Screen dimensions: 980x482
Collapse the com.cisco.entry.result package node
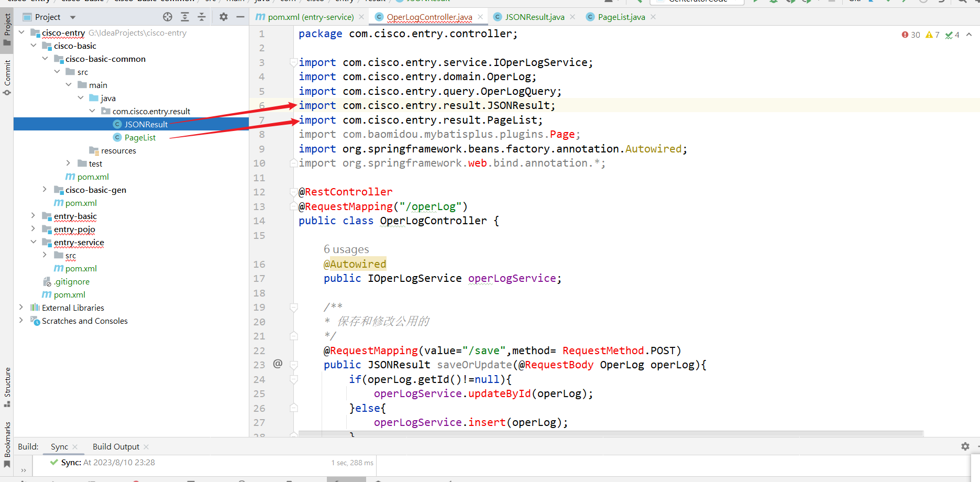point(92,111)
